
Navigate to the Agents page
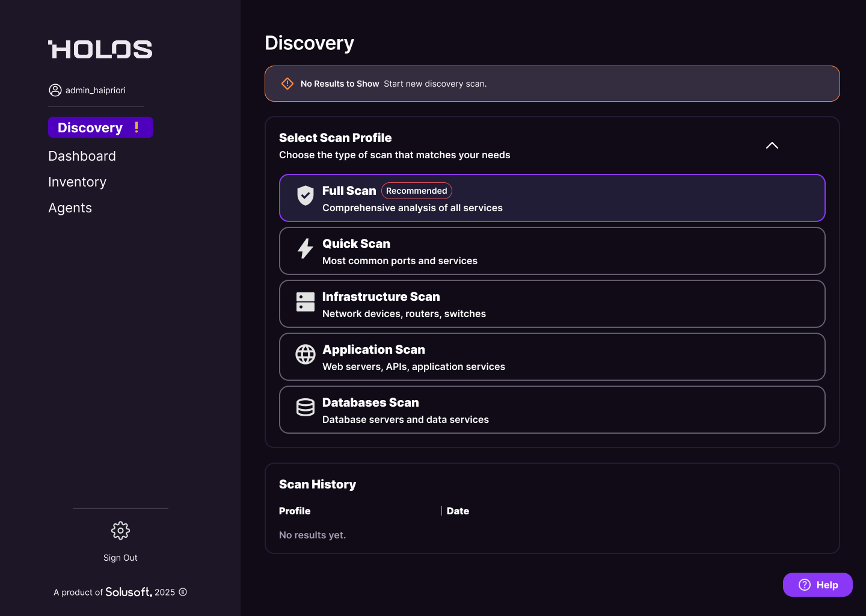pyautogui.click(x=70, y=208)
